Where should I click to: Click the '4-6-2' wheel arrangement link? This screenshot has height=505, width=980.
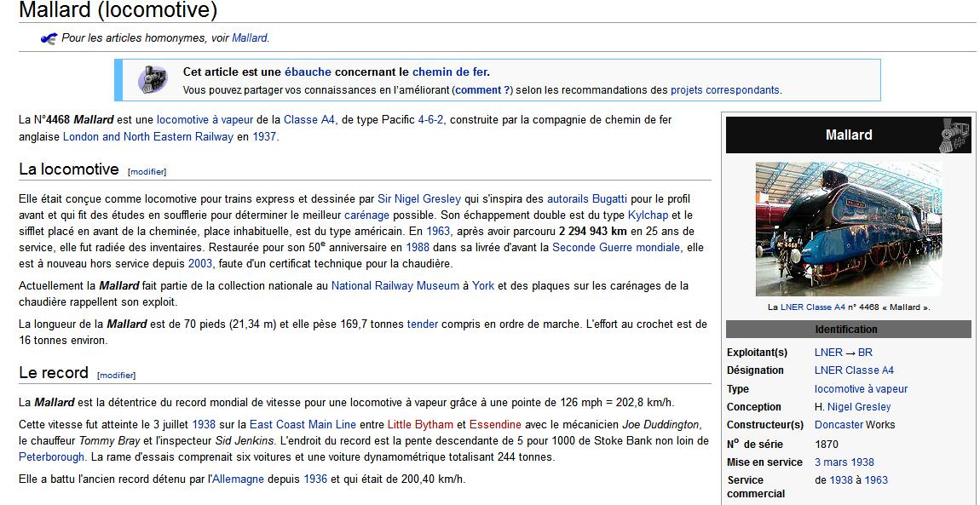(x=431, y=119)
